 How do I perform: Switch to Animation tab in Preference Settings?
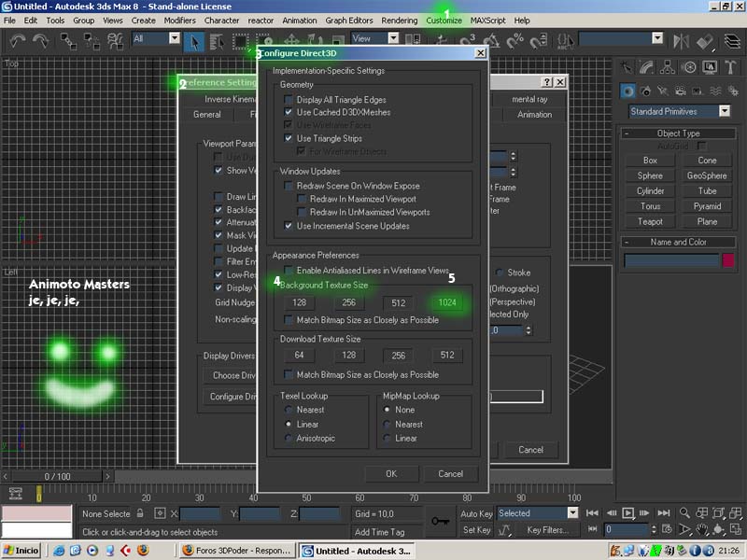(x=534, y=114)
